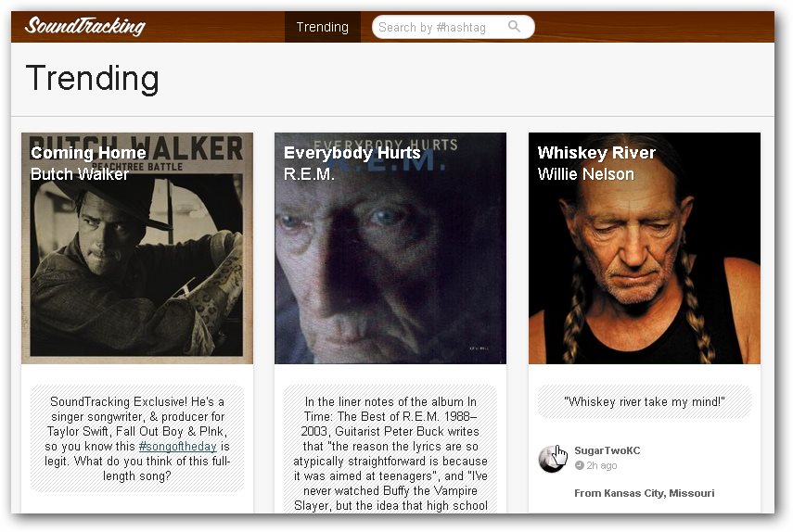Click the From Kansas City, Missouri location
793x532 pixels.
645,492
